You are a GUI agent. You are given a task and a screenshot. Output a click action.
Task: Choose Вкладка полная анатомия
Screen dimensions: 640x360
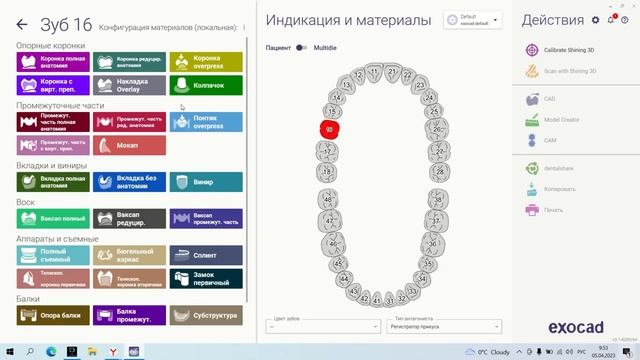[x=53, y=182]
